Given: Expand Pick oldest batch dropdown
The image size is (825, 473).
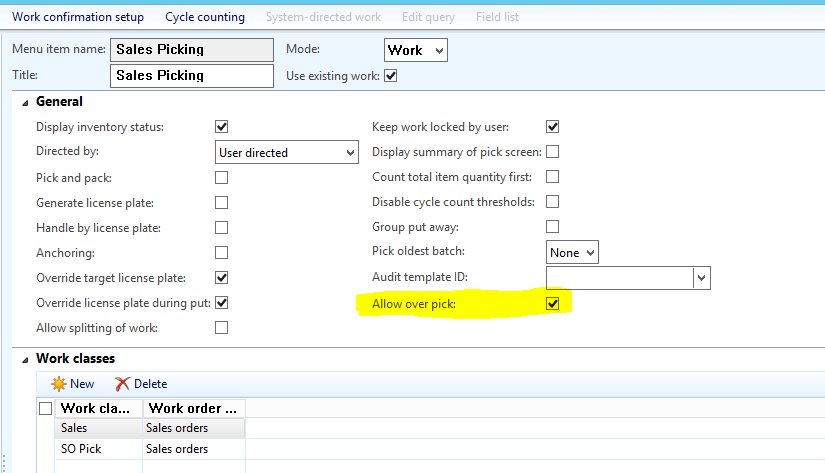Looking at the screenshot, I should [589, 253].
